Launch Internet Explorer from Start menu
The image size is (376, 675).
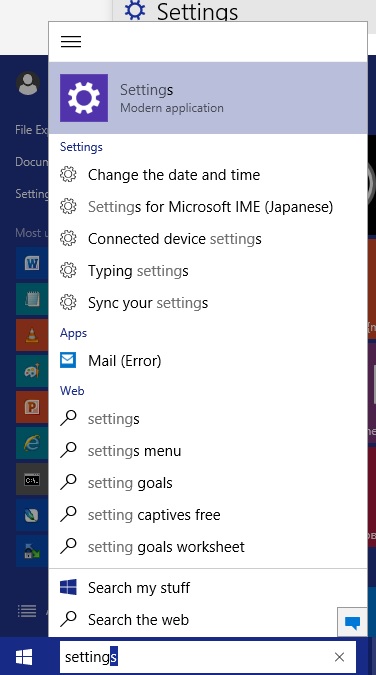click(32, 443)
